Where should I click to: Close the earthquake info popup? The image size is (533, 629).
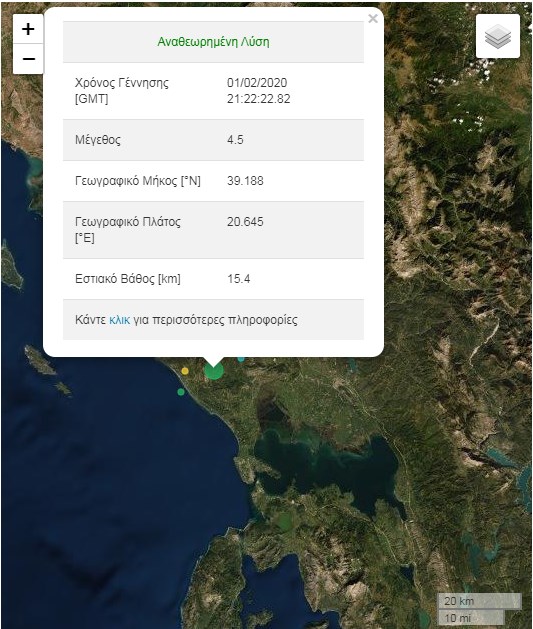(x=373, y=18)
